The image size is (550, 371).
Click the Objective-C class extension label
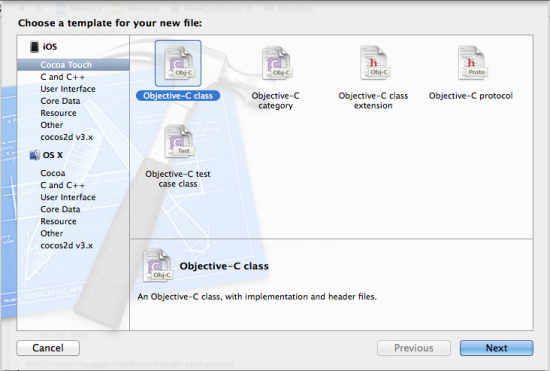(x=373, y=101)
